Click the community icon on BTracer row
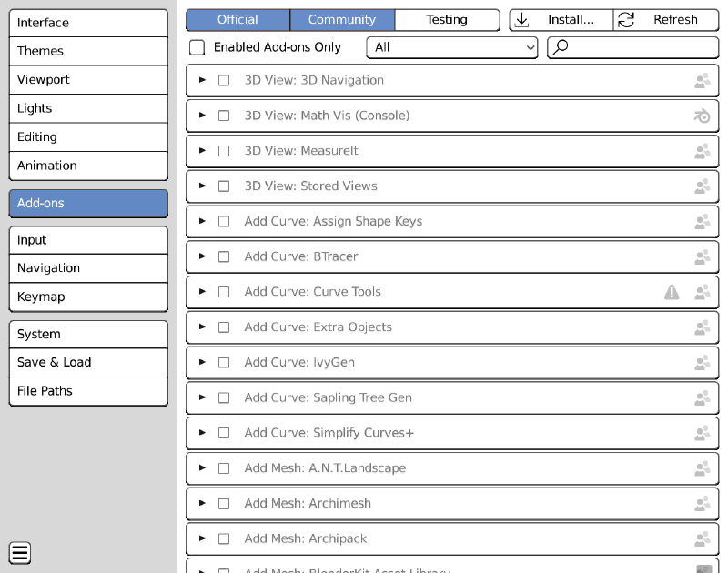This screenshot has height=573, width=728. click(x=702, y=256)
